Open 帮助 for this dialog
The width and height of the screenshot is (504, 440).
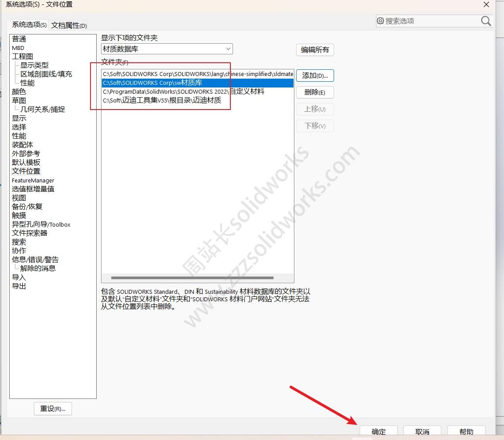pos(466,432)
